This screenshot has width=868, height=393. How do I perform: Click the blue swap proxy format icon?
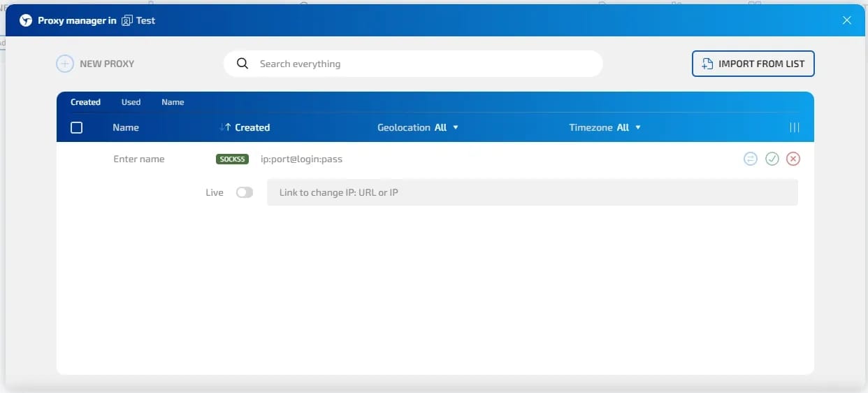(750, 159)
